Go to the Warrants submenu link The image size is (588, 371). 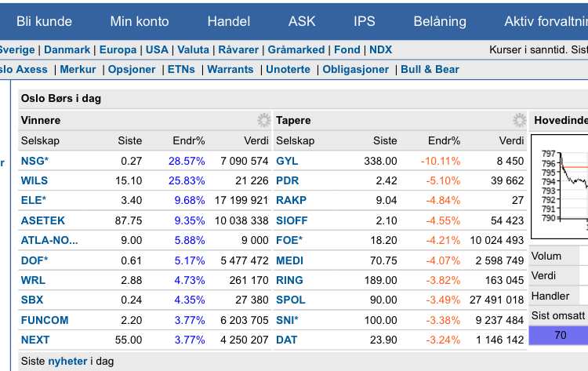[230, 69]
